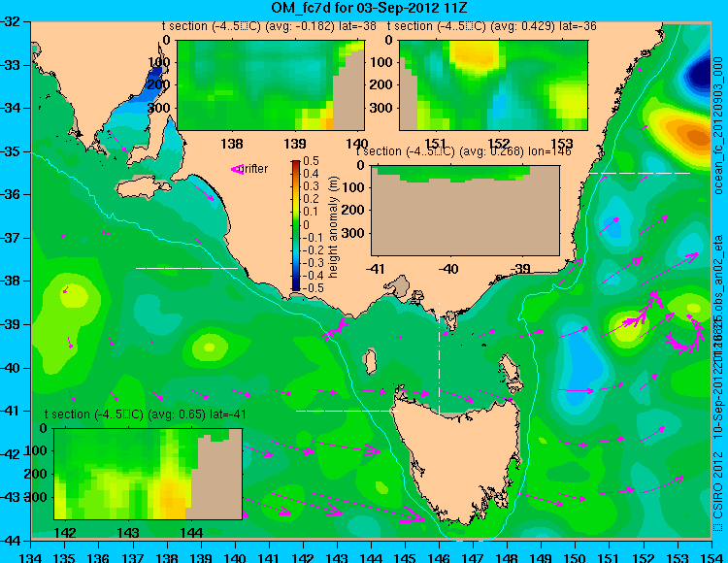This screenshot has width=728, height=563.
Task: Click the "drifter" legend label
Action: click(x=255, y=169)
